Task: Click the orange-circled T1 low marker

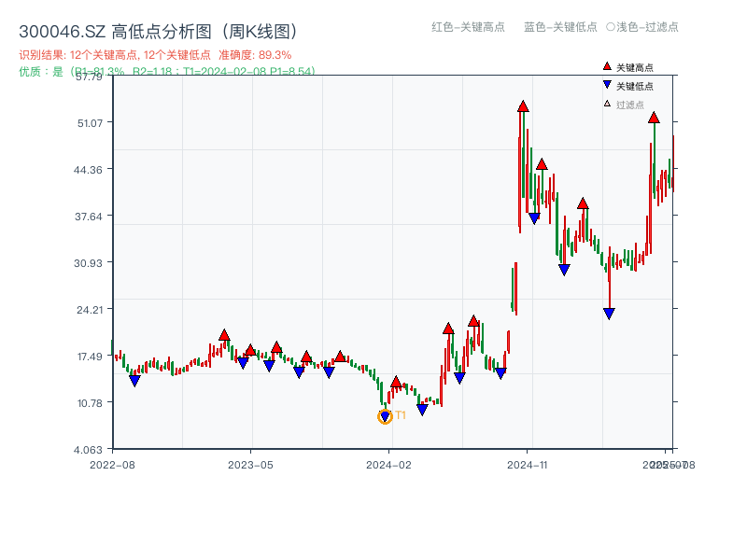Action: 385,416
